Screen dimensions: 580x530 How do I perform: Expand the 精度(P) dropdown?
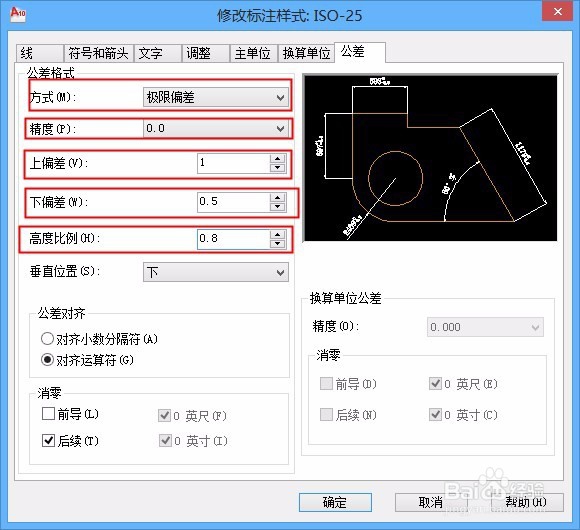(216, 128)
